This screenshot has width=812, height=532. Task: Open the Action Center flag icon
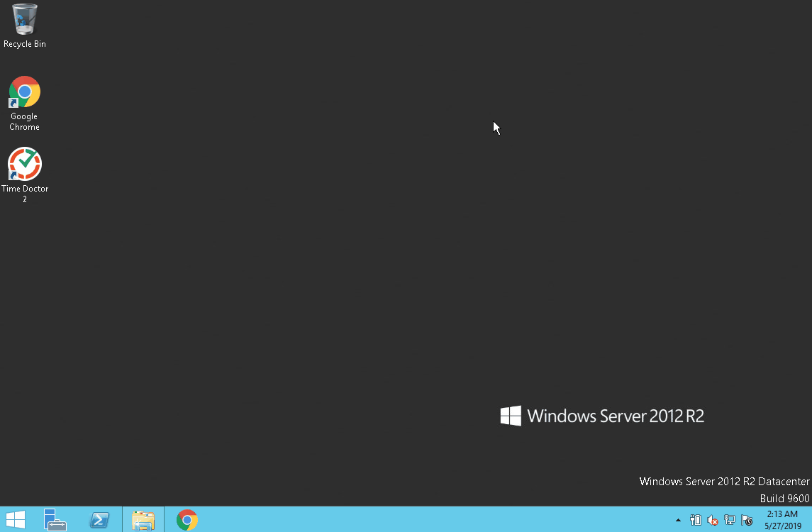tap(747, 520)
